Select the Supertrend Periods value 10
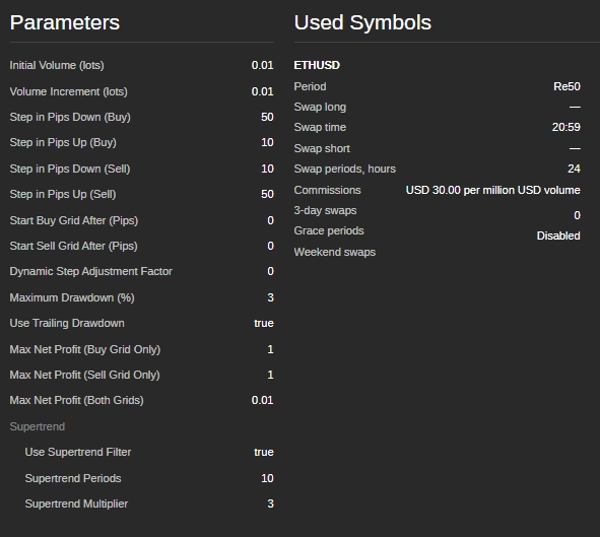This screenshot has height=537, width=600. [267, 478]
